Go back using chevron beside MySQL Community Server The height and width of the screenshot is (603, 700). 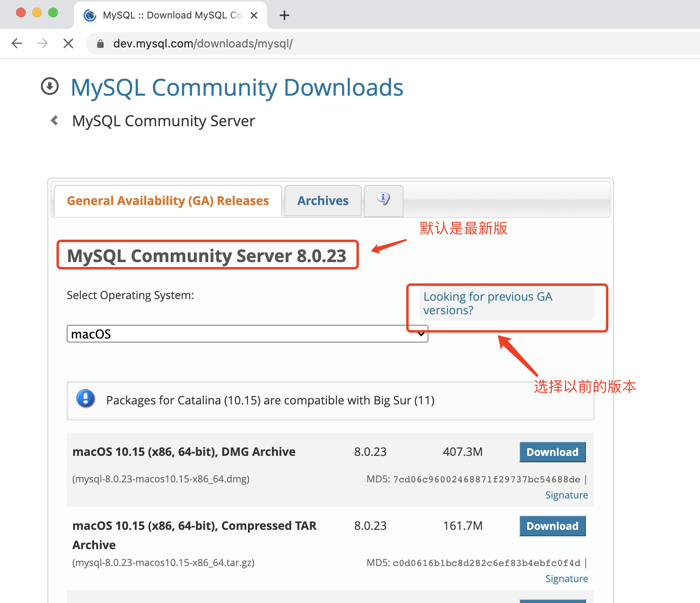[x=55, y=121]
